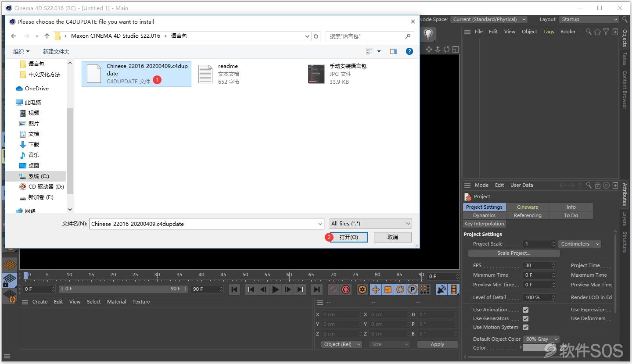This screenshot has width=632, height=364.
Task: Open User Data menu in Attributes
Action: tap(521, 185)
